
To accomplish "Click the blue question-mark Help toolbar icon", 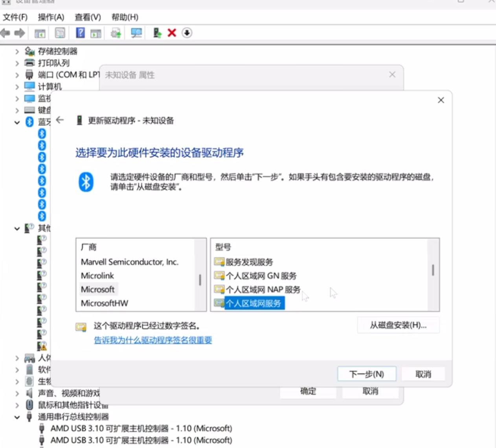I will 80,33.
